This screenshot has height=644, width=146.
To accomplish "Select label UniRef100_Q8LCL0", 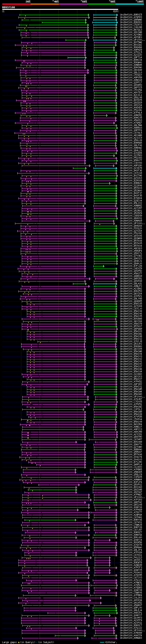I will tap(131, 72).
